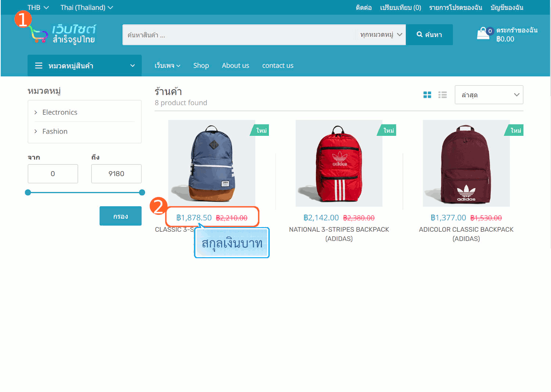Click the ฿1,878.50 price
This screenshot has height=392, width=551.
194,218
